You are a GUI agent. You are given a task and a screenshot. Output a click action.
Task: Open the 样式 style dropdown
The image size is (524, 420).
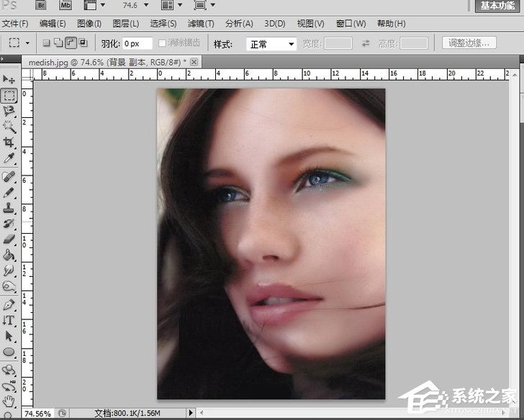271,44
